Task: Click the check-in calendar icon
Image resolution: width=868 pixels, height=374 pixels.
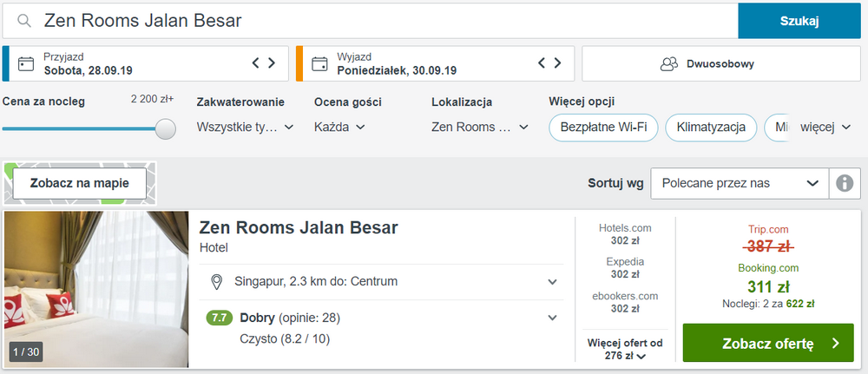Action: pos(26,63)
